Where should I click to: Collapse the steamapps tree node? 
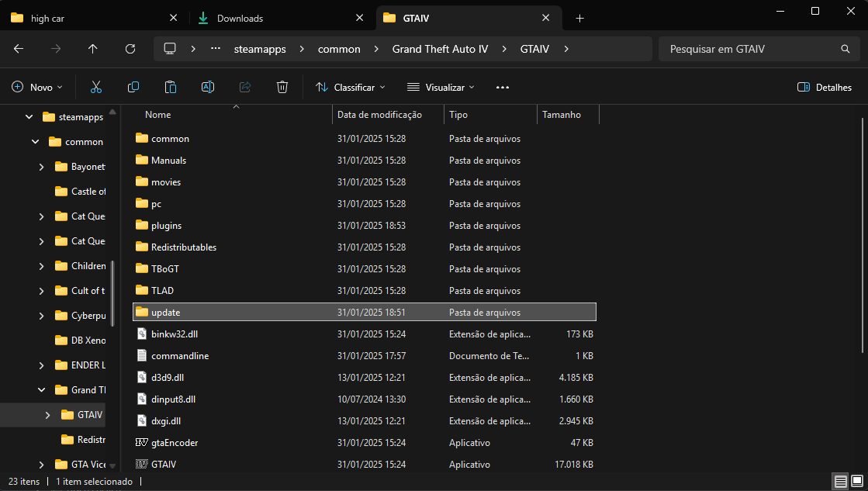tap(29, 117)
